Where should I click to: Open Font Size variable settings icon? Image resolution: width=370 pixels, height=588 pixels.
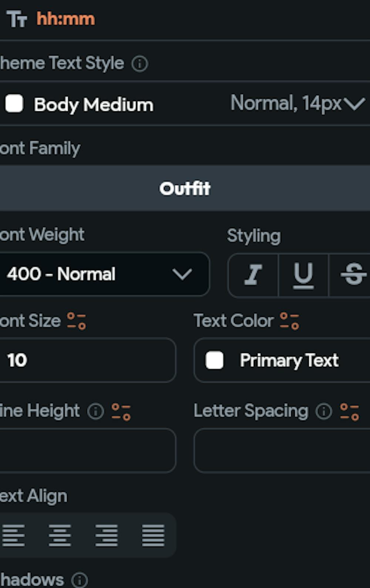(x=77, y=321)
